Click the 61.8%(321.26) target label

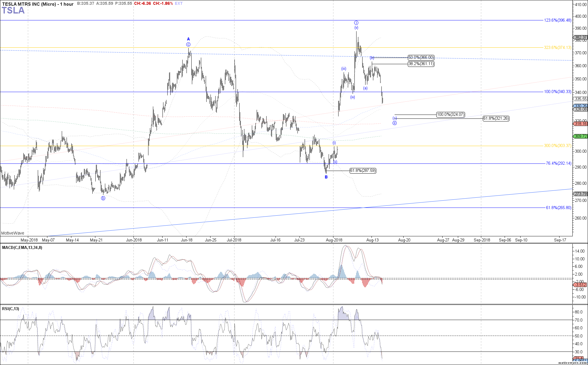496,118
